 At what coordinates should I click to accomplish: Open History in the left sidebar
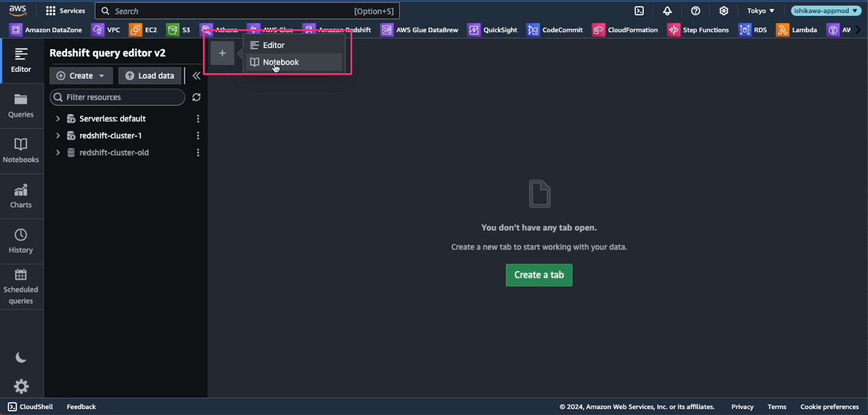[x=21, y=241]
